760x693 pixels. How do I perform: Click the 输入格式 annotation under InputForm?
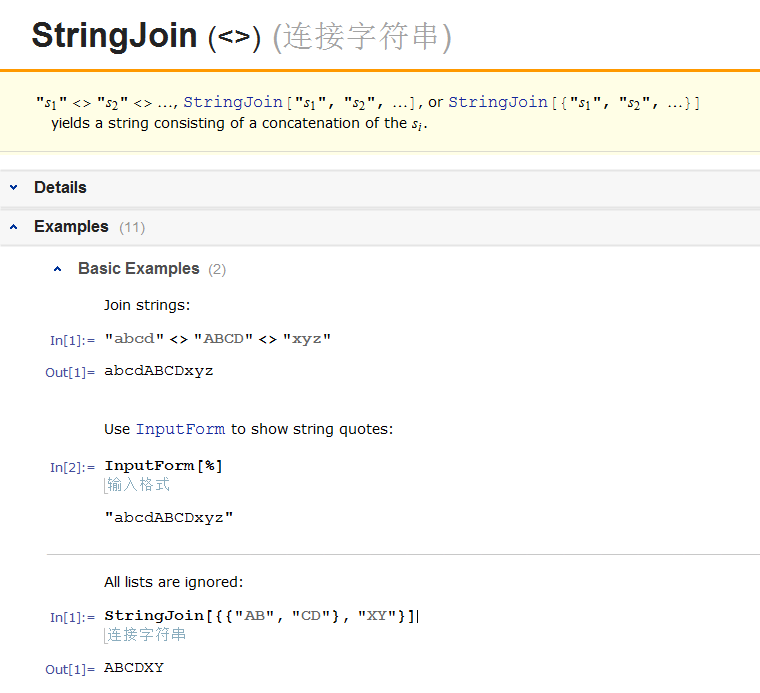(139, 485)
